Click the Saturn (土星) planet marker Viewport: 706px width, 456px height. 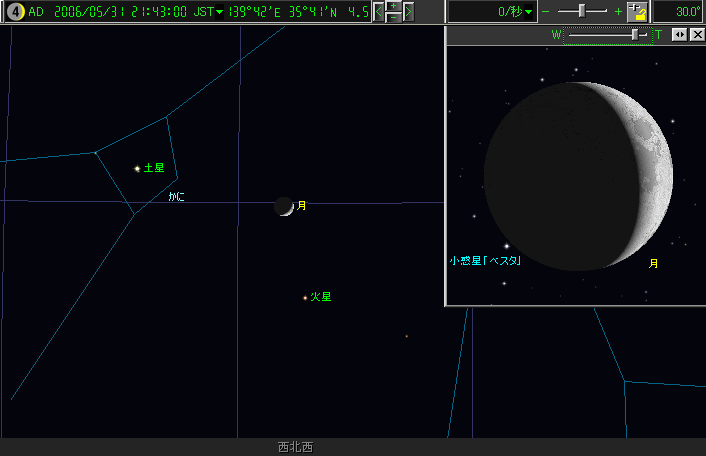pos(137,168)
